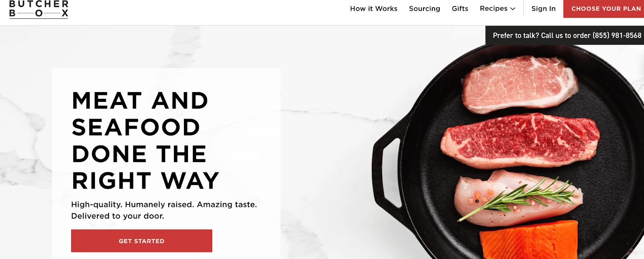This screenshot has width=644, height=259.
Task: Click the red marbled steak image
Action: click(x=520, y=141)
